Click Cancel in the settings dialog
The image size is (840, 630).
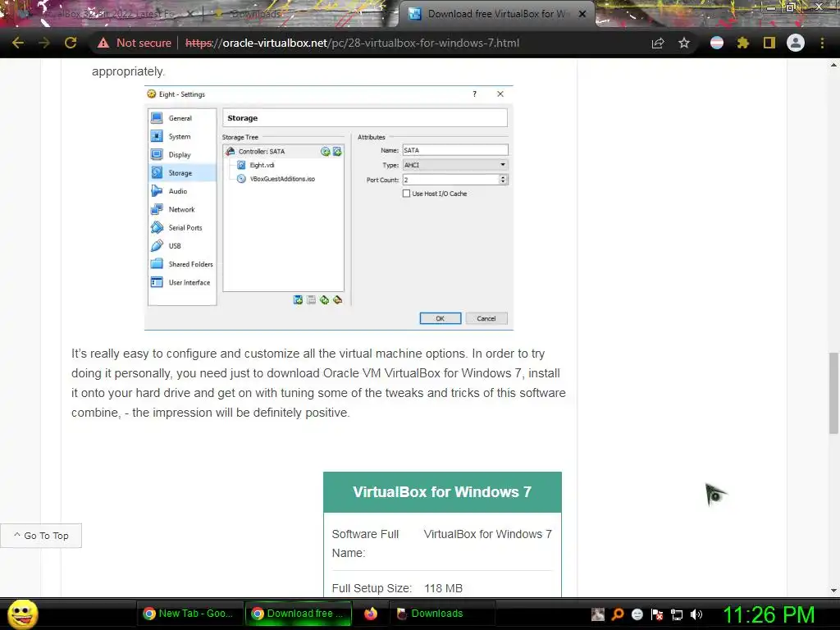[x=486, y=318]
